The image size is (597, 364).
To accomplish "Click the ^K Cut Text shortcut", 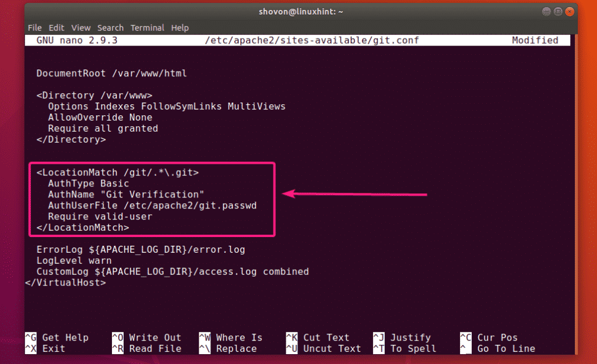I will click(318, 338).
